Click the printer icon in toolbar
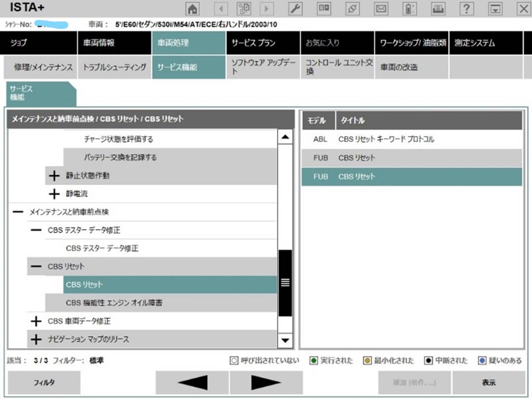The width and height of the screenshot is (532, 399). pyautogui.click(x=438, y=8)
